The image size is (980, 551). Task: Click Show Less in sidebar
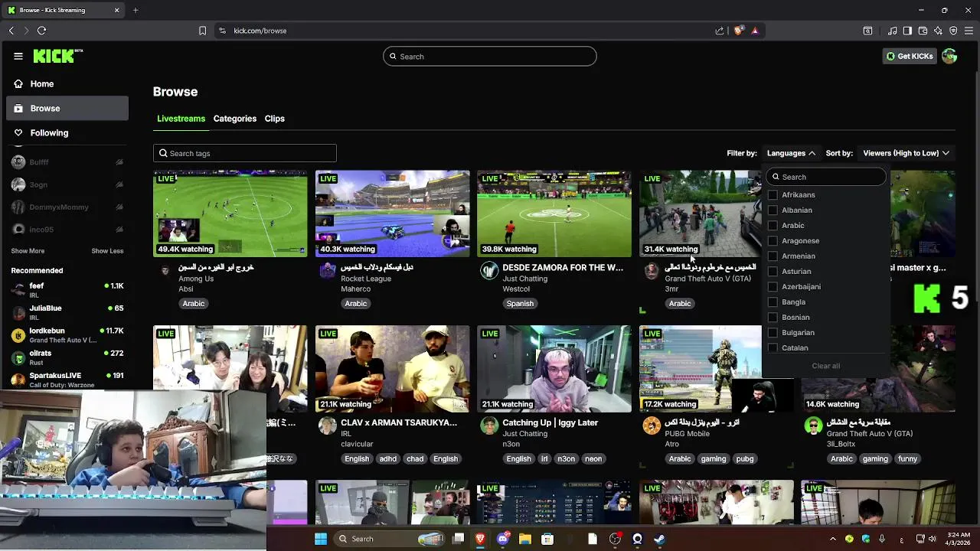coord(107,251)
